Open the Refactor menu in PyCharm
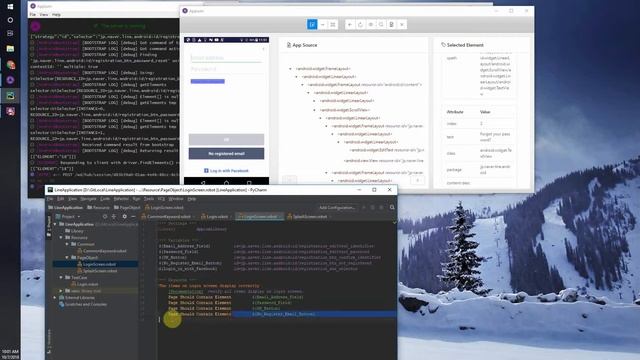Screen dimensions: 640x360 (x=121, y=199)
